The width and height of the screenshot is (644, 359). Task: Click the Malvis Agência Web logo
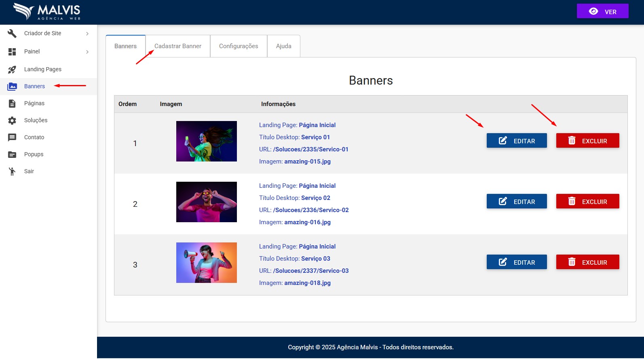[47, 12]
